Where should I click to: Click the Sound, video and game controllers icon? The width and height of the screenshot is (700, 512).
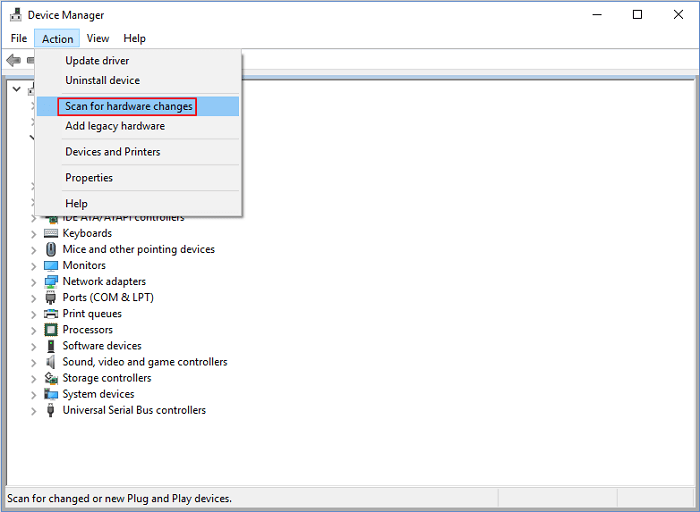(51, 362)
